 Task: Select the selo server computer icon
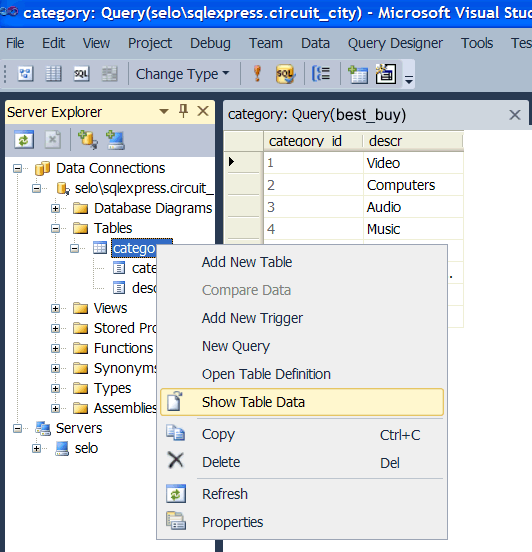coord(62,448)
